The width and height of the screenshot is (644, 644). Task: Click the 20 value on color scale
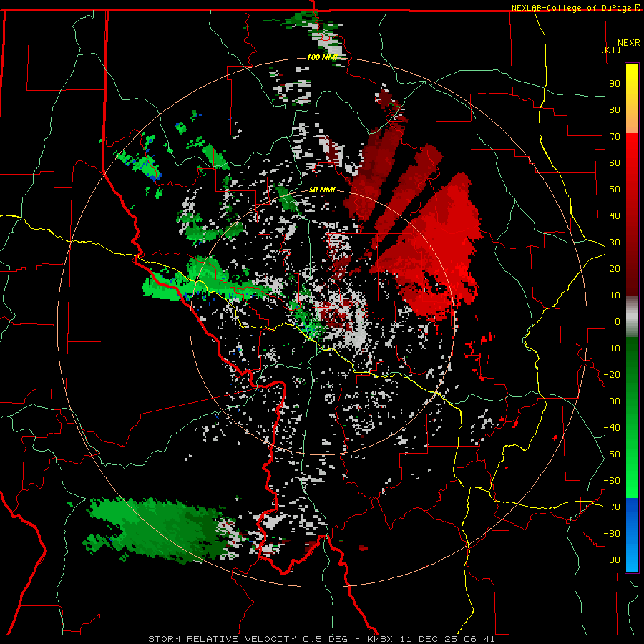[x=615, y=269]
